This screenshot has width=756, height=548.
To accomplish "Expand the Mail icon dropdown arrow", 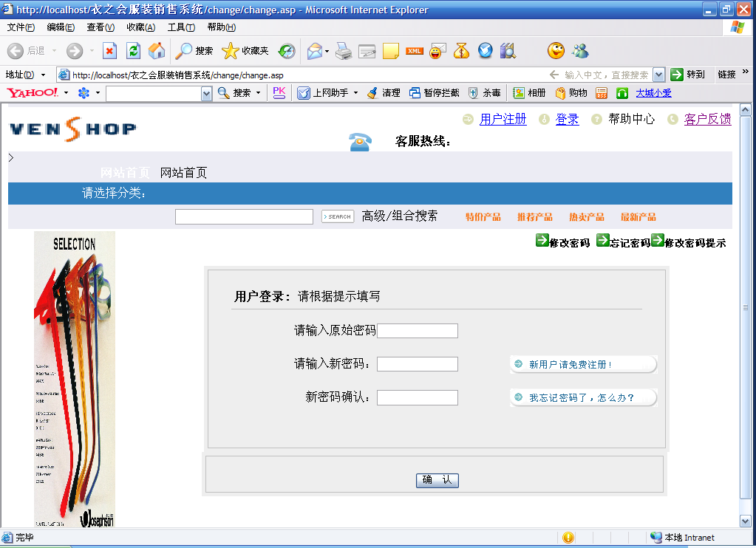I will (327, 51).
